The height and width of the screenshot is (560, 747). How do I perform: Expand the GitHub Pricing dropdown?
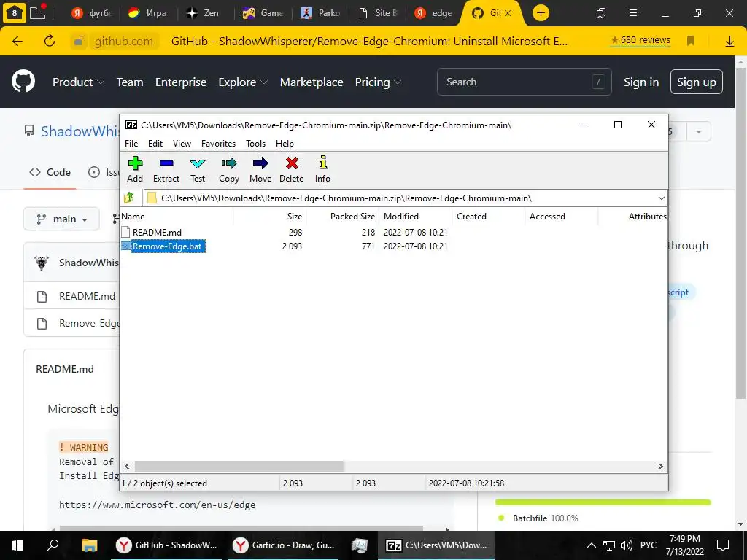point(378,82)
